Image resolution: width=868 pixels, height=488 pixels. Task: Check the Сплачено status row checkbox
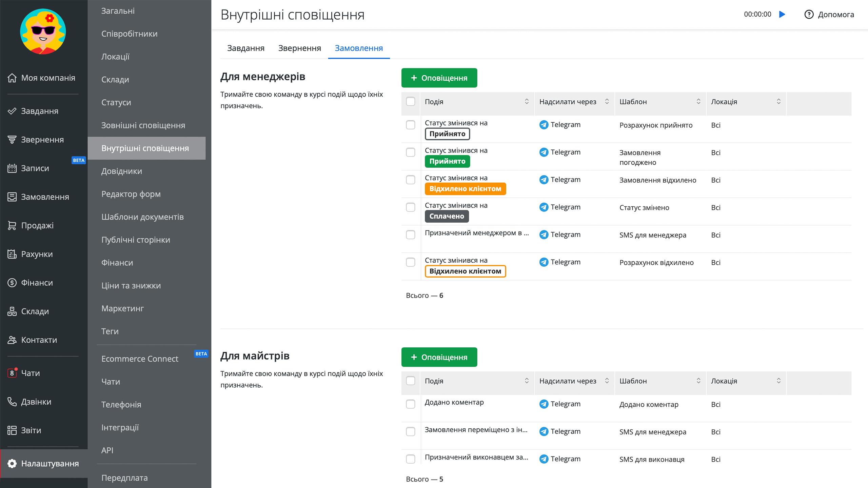[x=411, y=207]
